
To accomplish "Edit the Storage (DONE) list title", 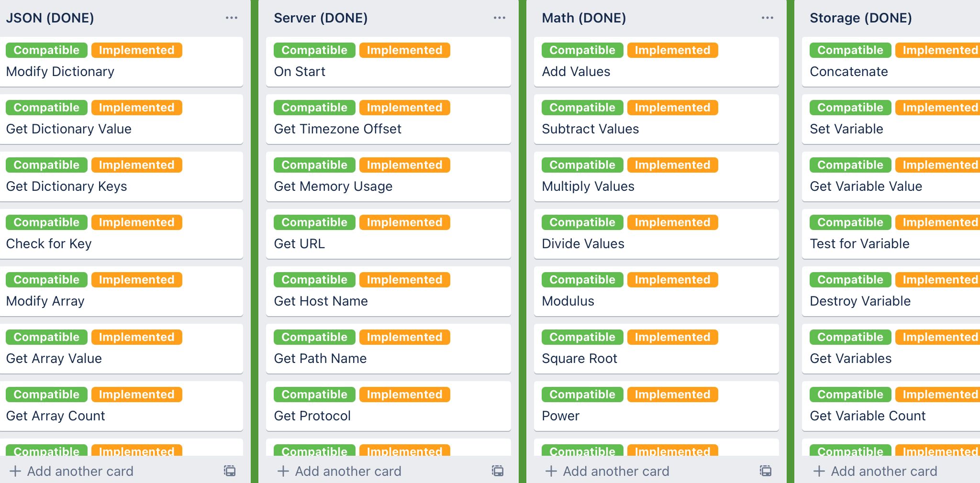I will point(860,18).
